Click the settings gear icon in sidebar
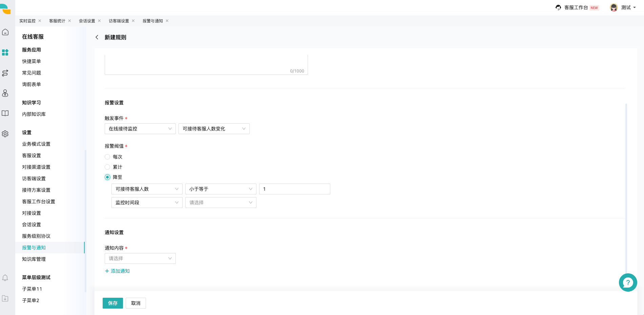This screenshot has width=644, height=315. click(x=5, y=134)
